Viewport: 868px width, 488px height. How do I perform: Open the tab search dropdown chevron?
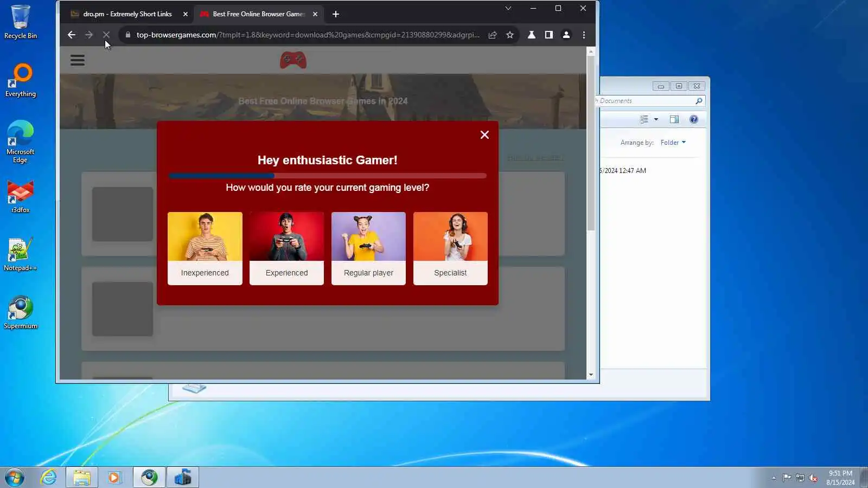(x=508, y=8)
